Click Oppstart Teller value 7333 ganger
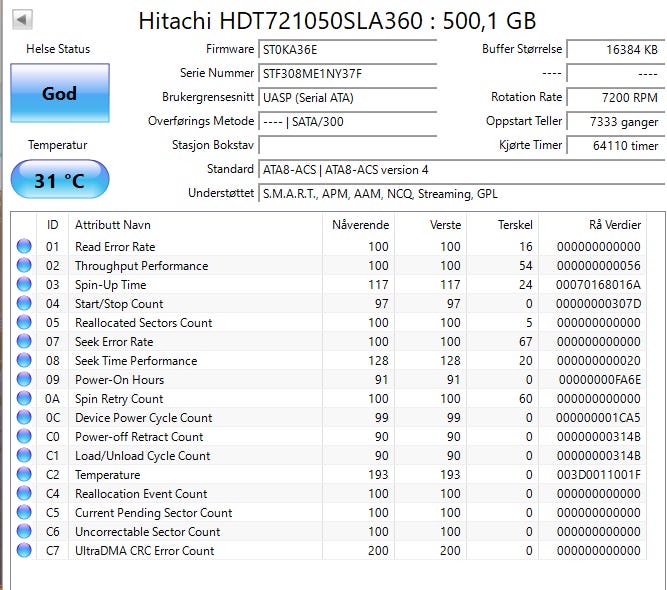The width and height of the screenshot is (667, 590). tap(616, 121)
